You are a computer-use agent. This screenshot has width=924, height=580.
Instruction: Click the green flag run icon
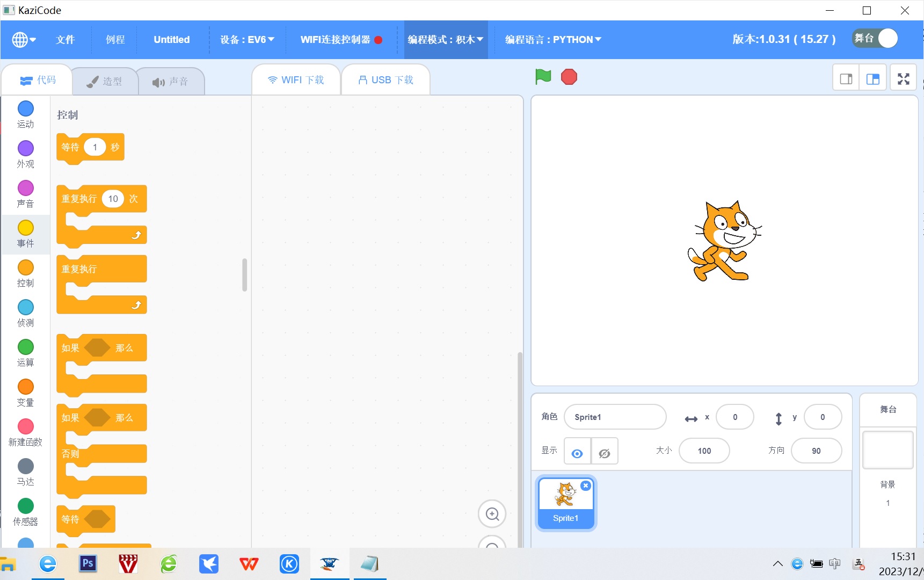point(543,77)
